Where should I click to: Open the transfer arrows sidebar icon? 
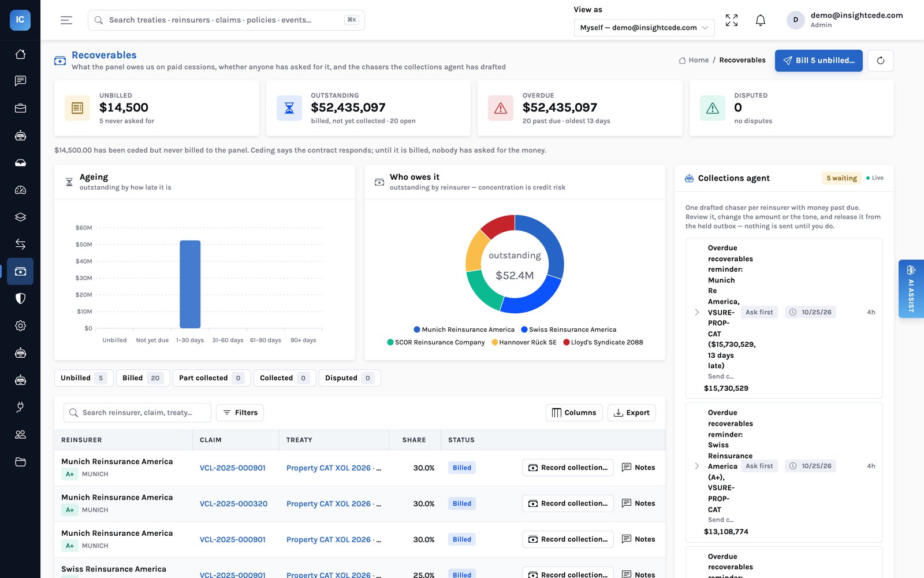click(x=20, y=244)
